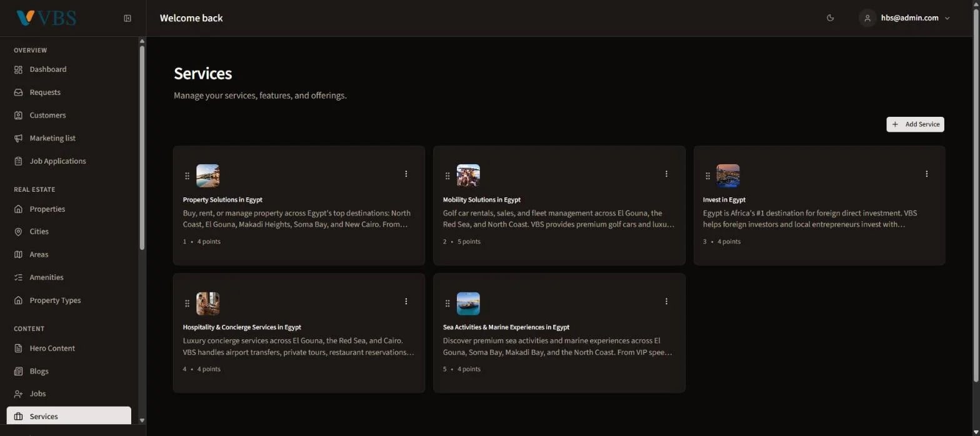Screen dimensions: 980x436
Task: Click the VBS logo
Action: point(47,18)
